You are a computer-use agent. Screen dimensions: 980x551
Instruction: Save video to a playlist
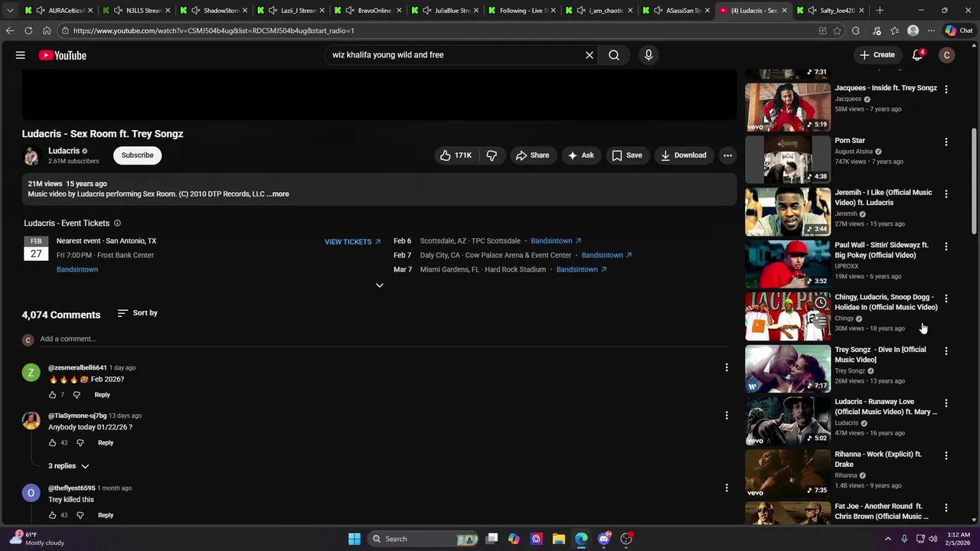coord(627,155)
